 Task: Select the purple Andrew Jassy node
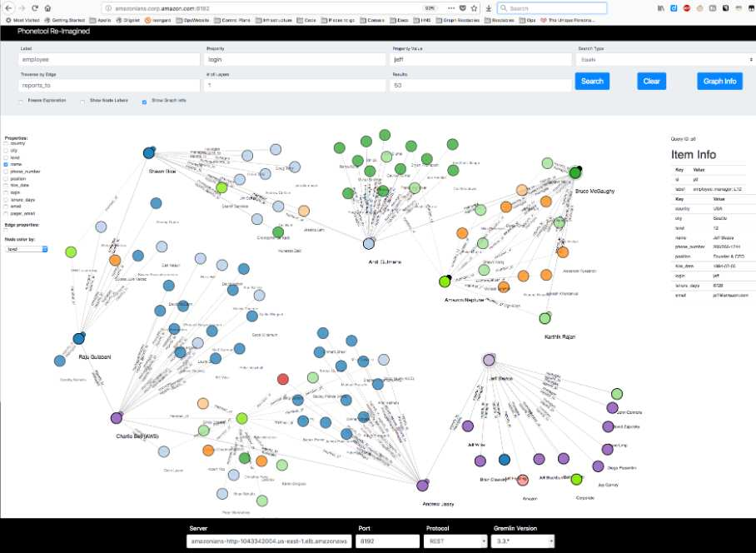(422, 486)
